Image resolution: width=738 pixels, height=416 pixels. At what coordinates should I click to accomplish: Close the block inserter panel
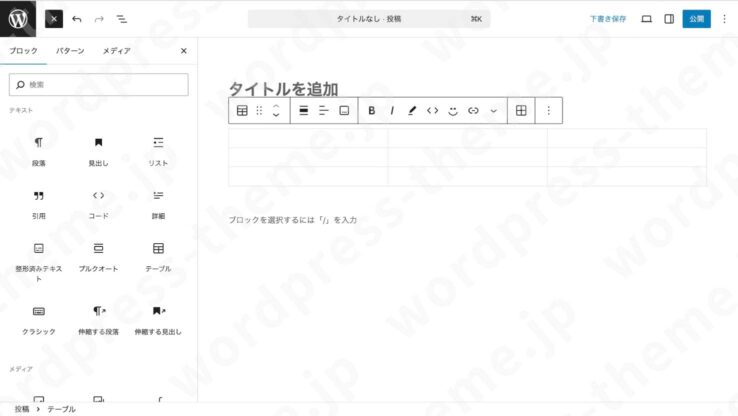coord(184,51)
